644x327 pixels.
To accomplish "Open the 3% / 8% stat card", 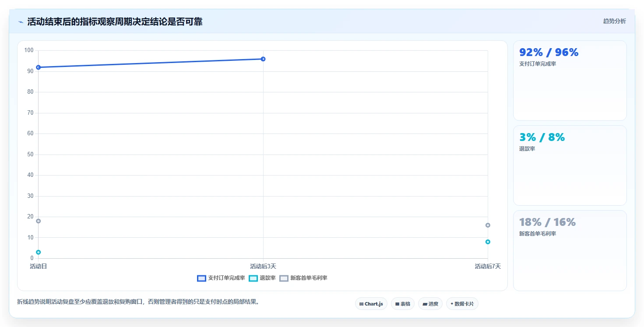I will (x=570, y=165).
